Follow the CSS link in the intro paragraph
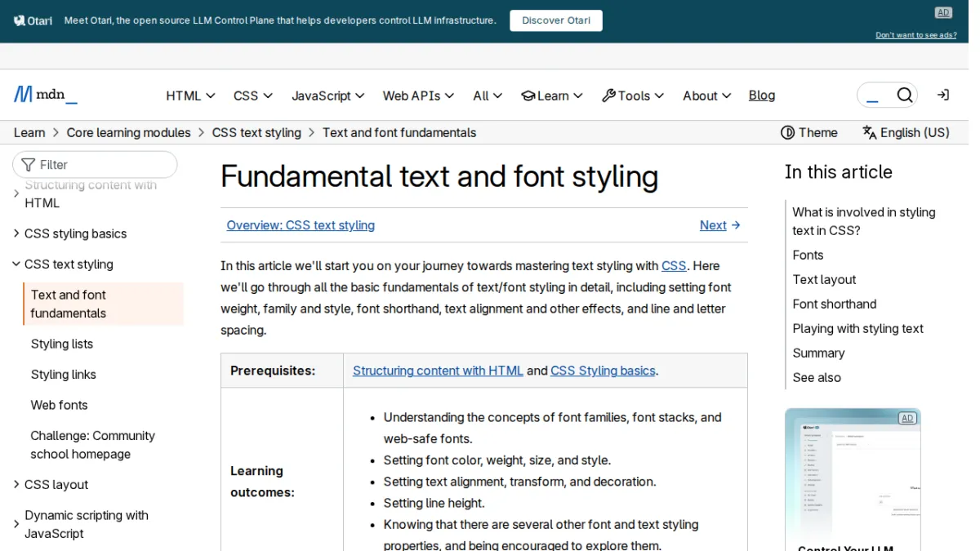This screenshot has width=980, height=551. point(674,265)
